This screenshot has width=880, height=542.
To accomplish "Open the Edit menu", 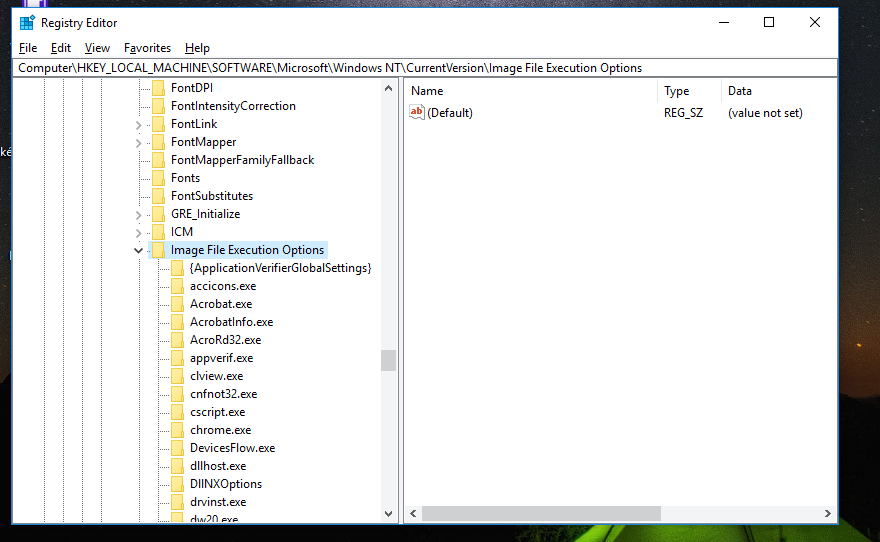I will (61, 48).
